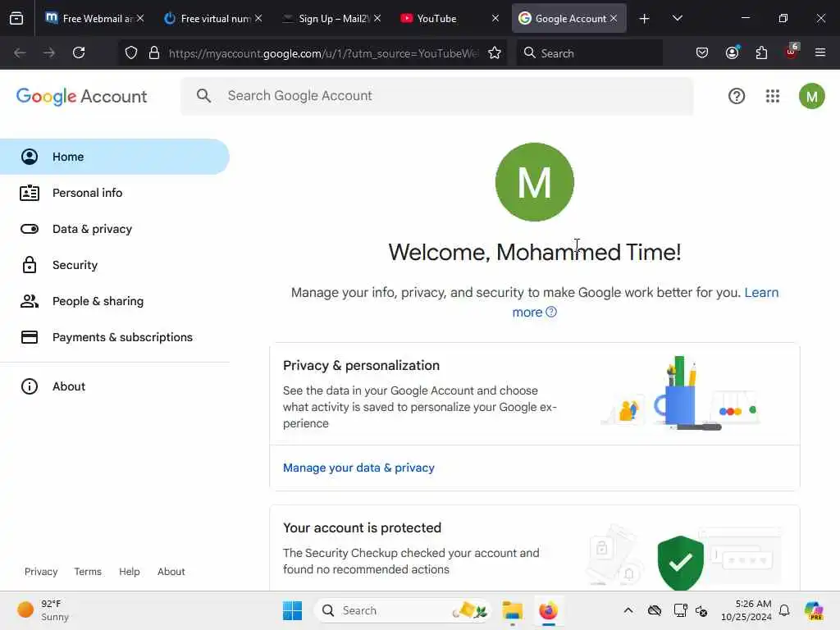Click the large M profile picture
840x630 pixels.
(x=535, y=182)
